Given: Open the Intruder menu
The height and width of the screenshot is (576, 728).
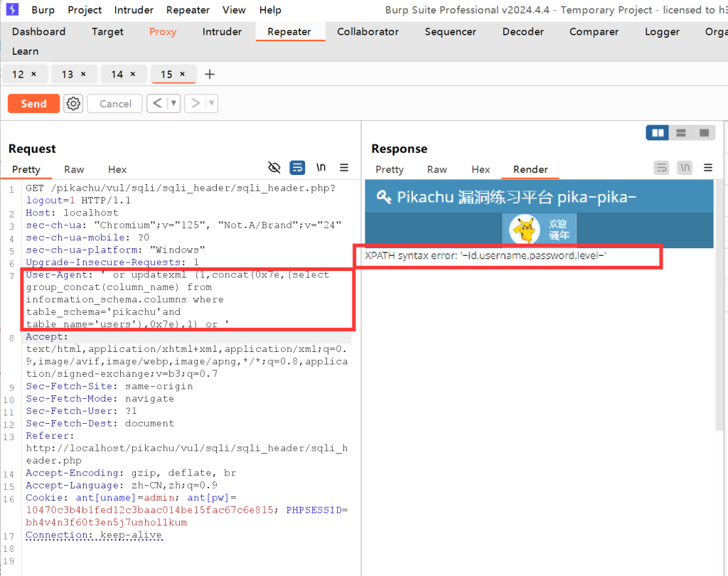Looking at the screenshot, I should click(x=134, y=10).
